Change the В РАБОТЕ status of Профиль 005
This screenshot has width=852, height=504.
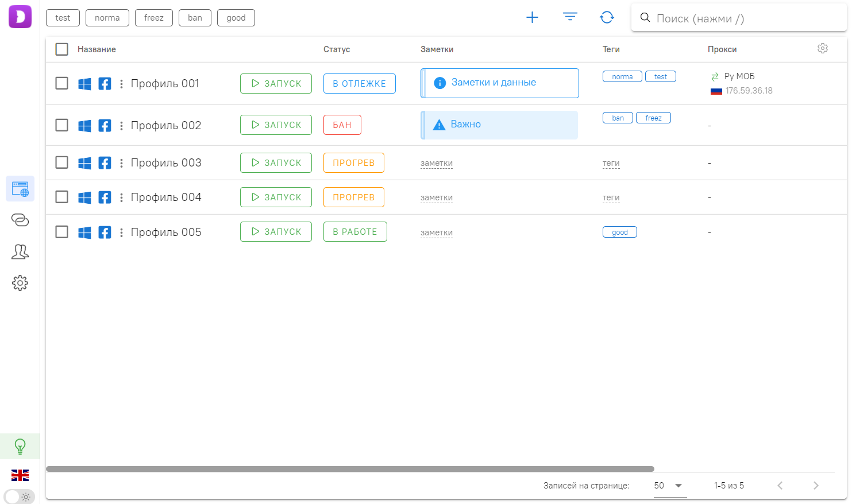[x=355, y=231]
